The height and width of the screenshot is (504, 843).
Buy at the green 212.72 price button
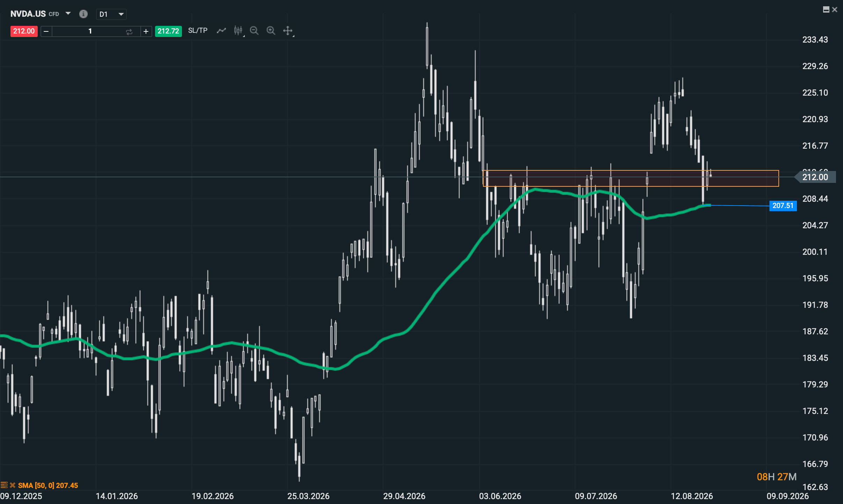[x=168, y=31]
